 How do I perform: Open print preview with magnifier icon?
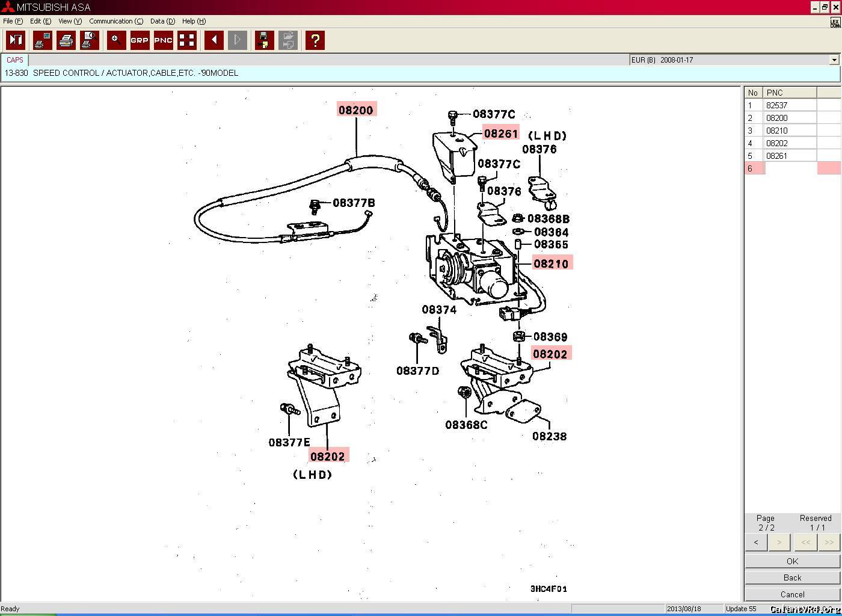90,40
